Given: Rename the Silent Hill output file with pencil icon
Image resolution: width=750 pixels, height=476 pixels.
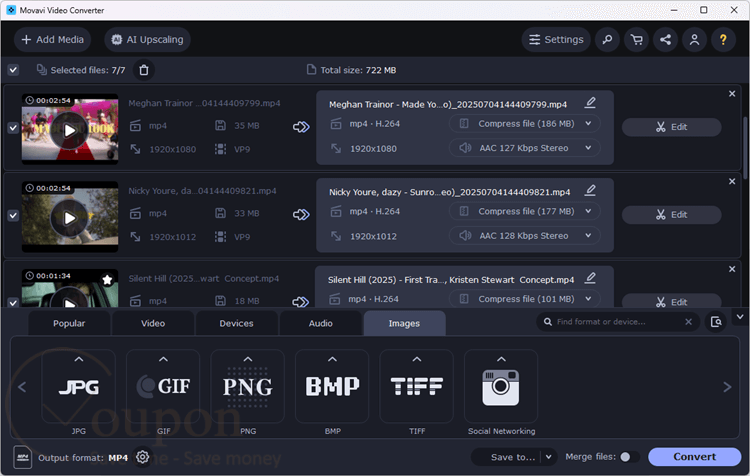Looking at the screenshot, I should tap(590, 278).
